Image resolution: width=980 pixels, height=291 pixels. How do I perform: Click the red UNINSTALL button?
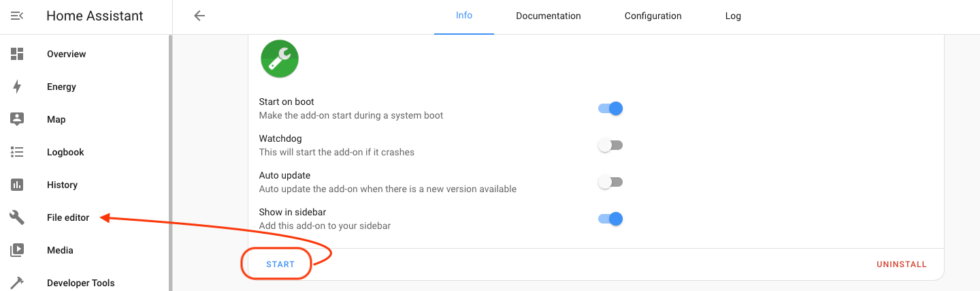coord(901,264)
